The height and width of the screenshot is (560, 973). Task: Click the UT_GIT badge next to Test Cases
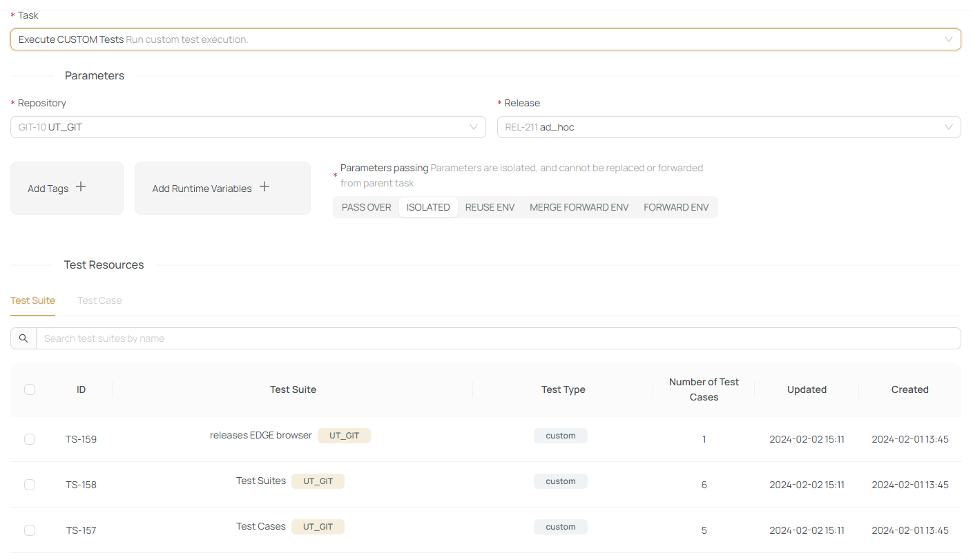318,526
